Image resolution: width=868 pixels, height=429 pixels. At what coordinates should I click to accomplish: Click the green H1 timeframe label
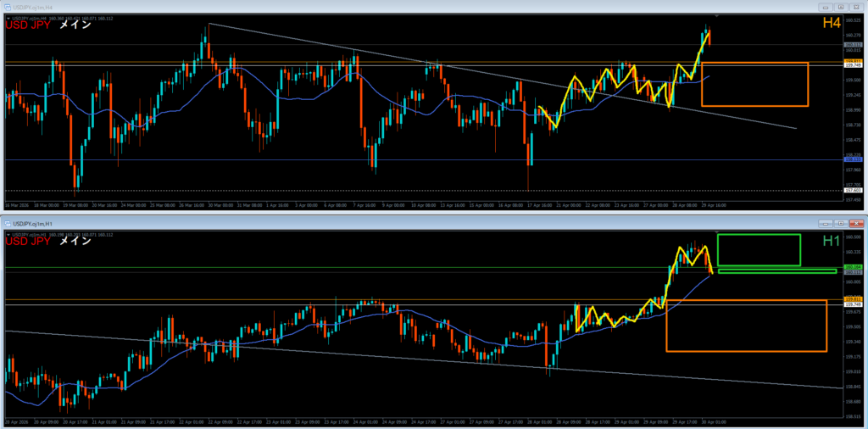tap(832, 242)
